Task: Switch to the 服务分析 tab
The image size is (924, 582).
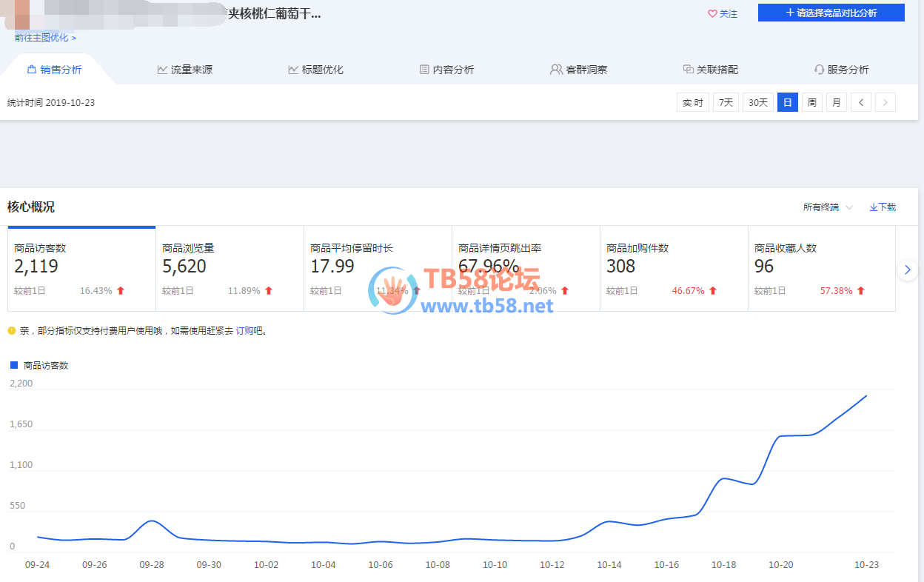Action: pos(842,70)
